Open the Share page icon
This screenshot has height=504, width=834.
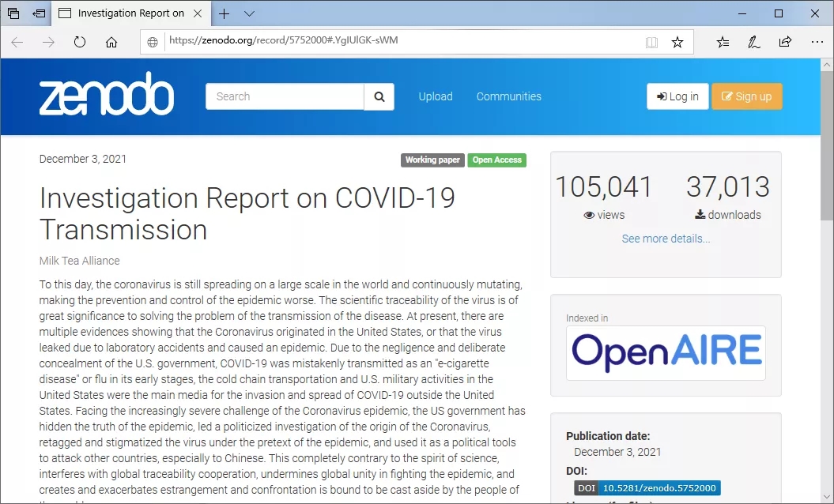point(785,43)
